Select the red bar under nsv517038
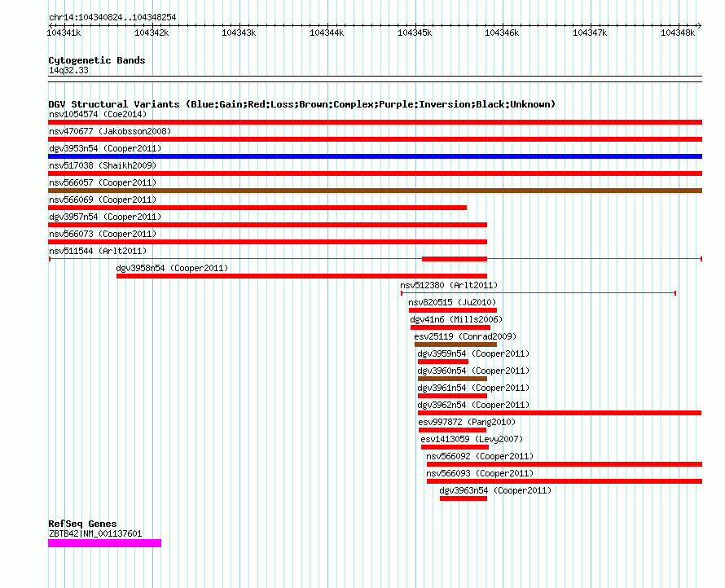725x588 pixels. click(x=375, y=173)
